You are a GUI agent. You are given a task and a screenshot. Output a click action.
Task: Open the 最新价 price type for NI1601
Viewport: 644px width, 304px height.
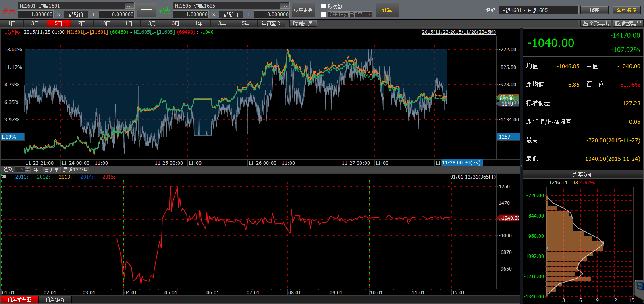point(76,15)
